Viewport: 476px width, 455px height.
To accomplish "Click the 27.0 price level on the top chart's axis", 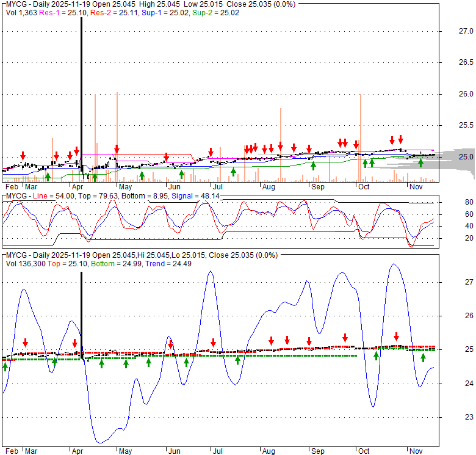I will point(449,31).
